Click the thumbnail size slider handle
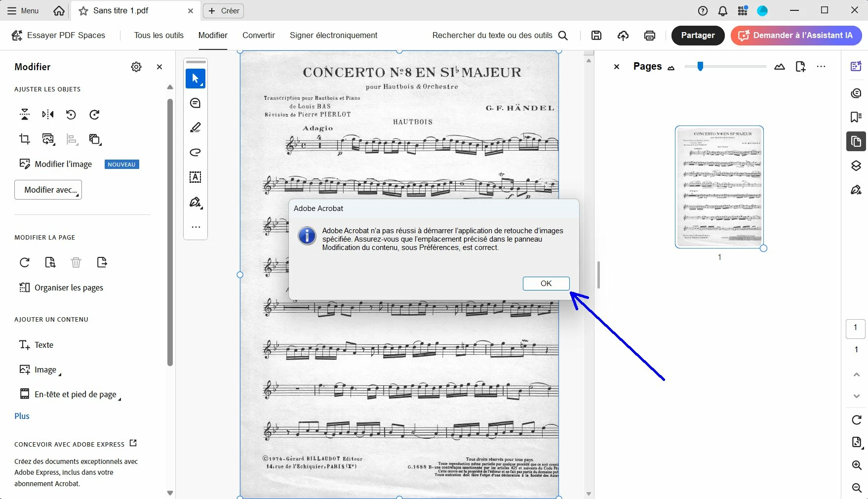The width and height of the screenshot is (868, 499). coord(700,66)
